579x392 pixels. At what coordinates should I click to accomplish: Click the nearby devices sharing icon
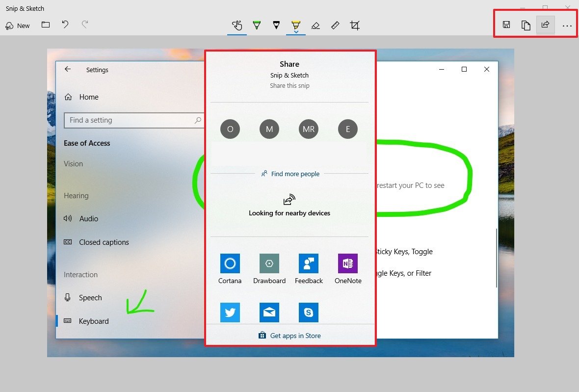coord(289,199)
